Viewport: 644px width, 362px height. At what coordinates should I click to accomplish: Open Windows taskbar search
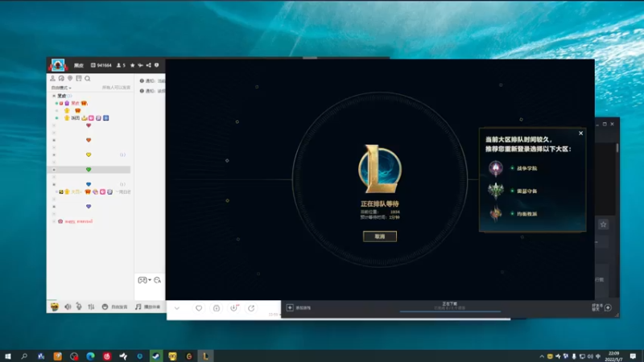tap(24, 356)
